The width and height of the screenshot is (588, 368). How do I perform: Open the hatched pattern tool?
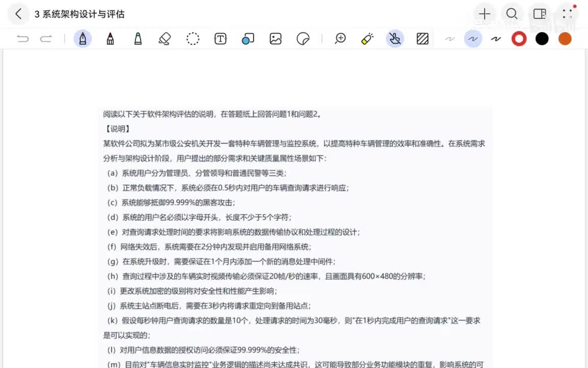(x=423, y=39)
